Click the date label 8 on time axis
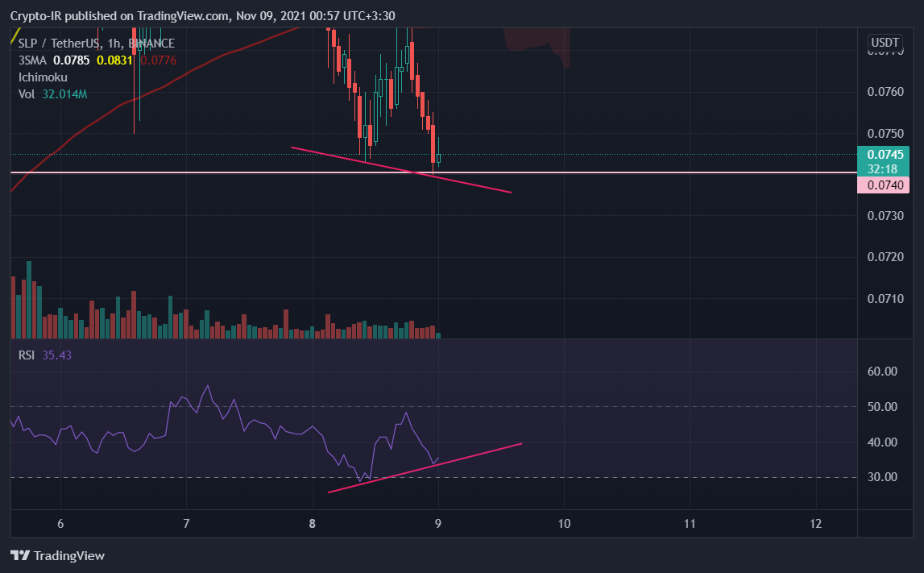 click(x=313, y=524)
